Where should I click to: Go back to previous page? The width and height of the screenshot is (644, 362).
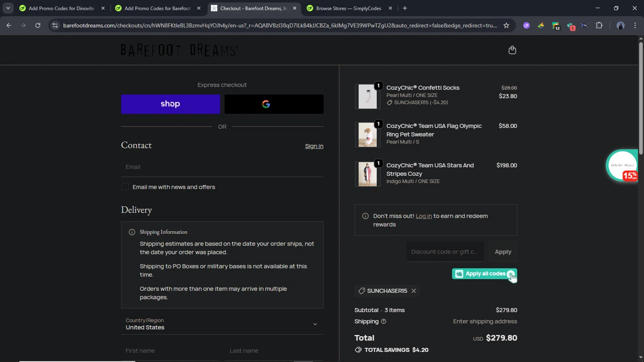tap(9, 25)
